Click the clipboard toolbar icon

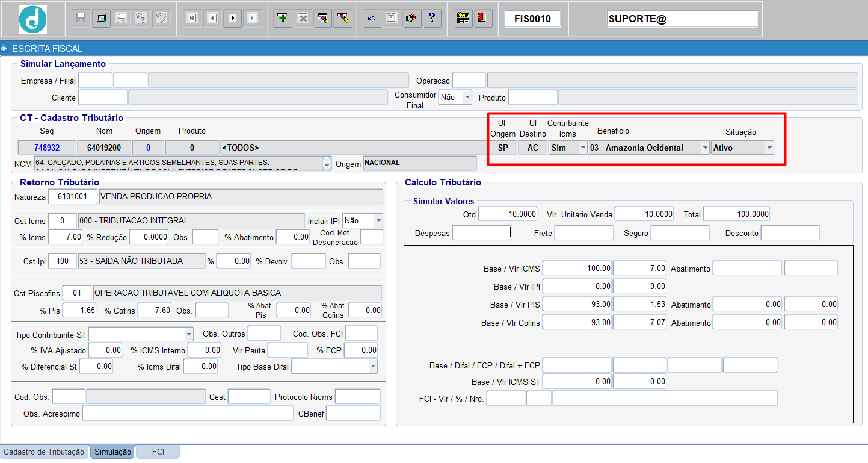tap(392, 19)
